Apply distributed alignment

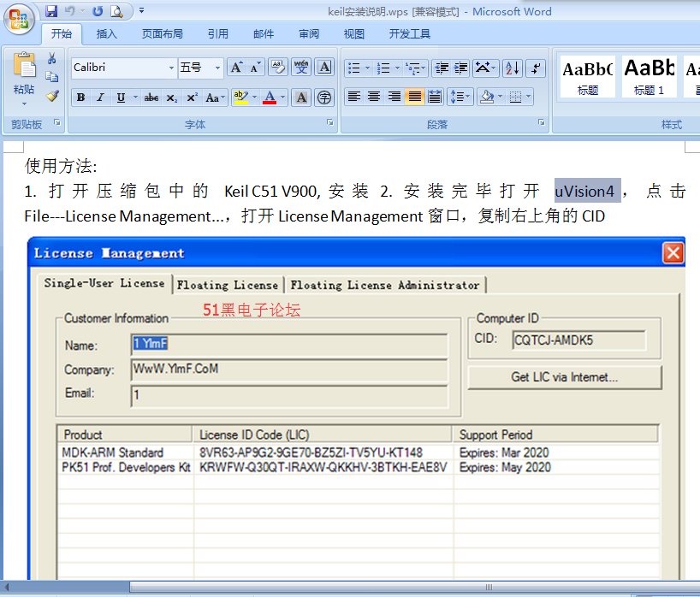pyautogui.click(x=435, y=97)
